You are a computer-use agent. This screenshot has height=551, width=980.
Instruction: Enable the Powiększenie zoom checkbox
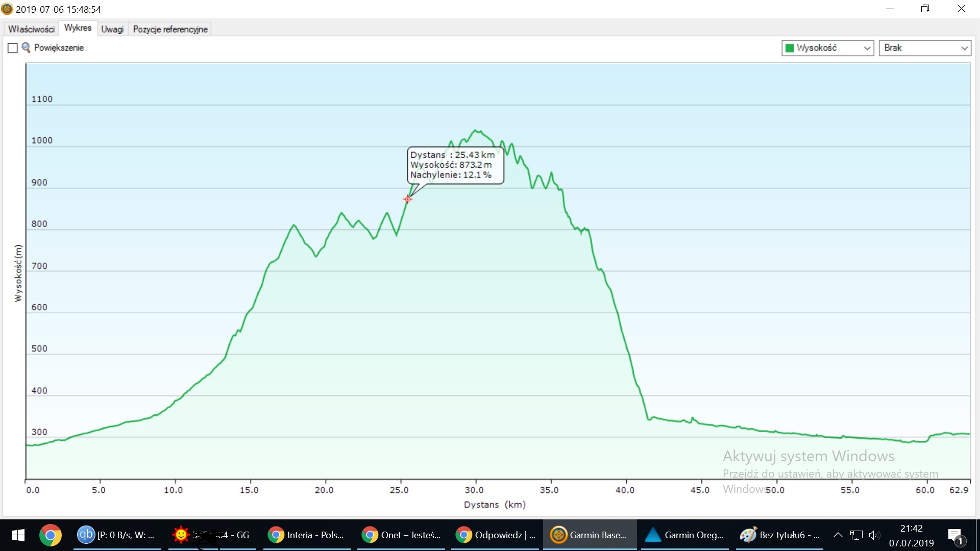click(13, 48)
